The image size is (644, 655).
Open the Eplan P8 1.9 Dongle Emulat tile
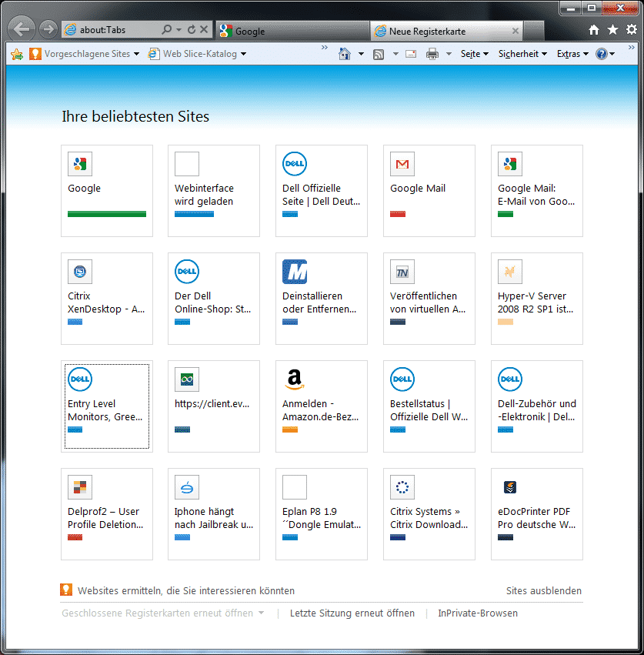click(x=322, y=514)
